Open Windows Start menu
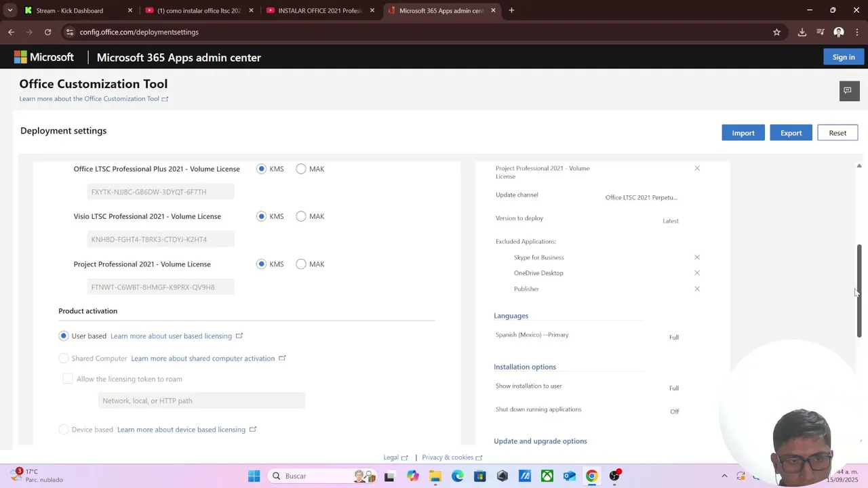 [x=254, y=476]
